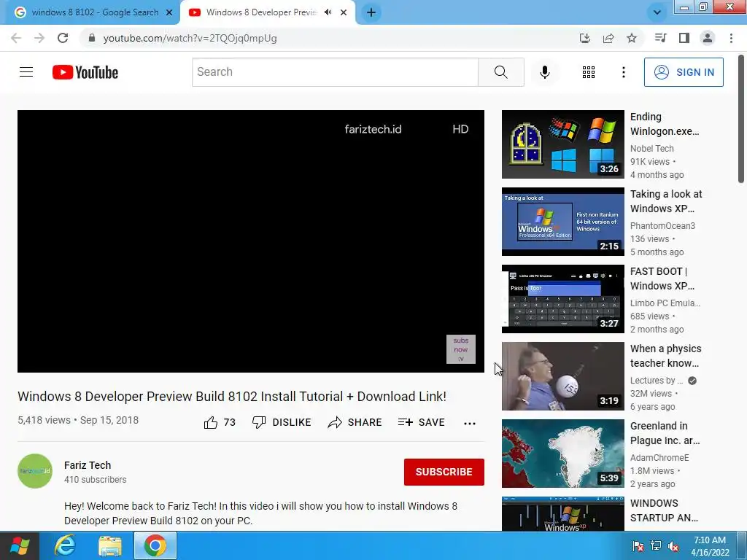Open the Action Center flag icon

pyautogui.click(x=638, y=546)
